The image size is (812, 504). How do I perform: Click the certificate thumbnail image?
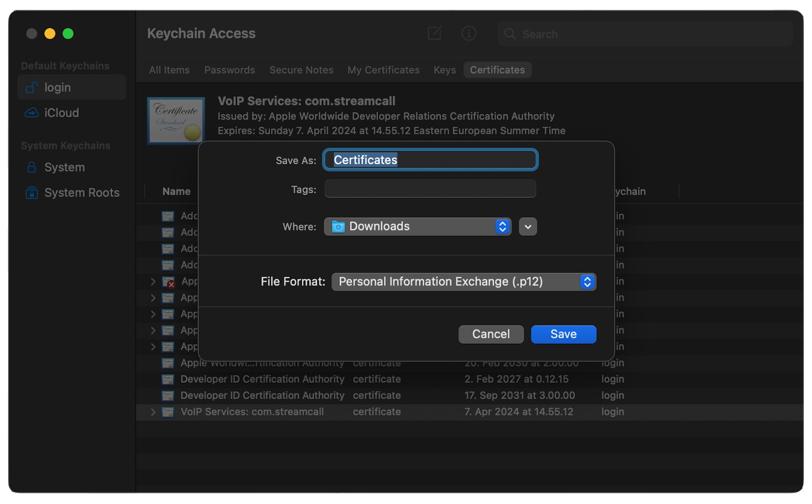tap(176, 121)
